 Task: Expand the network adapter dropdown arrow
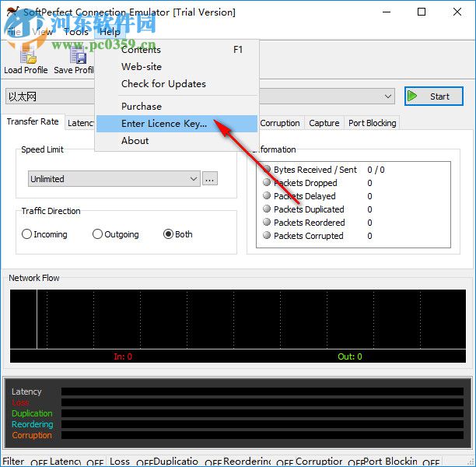pyautogui.click(x=387, y=97)
